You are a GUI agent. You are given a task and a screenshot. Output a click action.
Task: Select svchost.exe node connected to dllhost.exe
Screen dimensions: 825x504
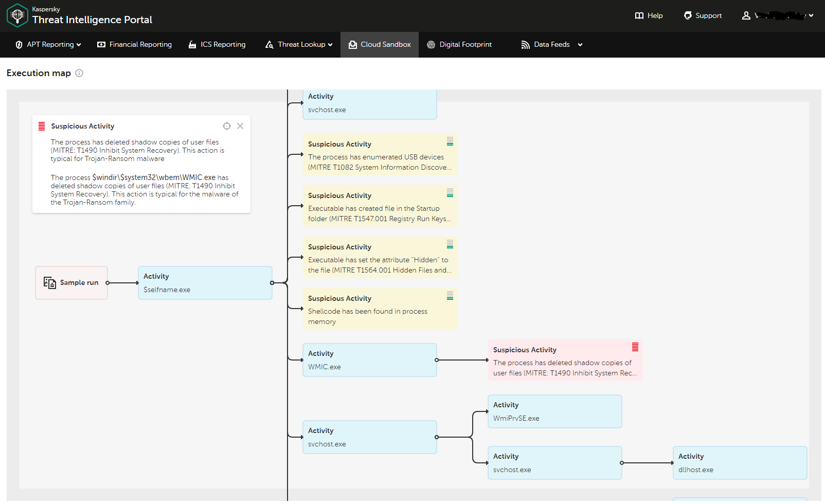(555, 463)
